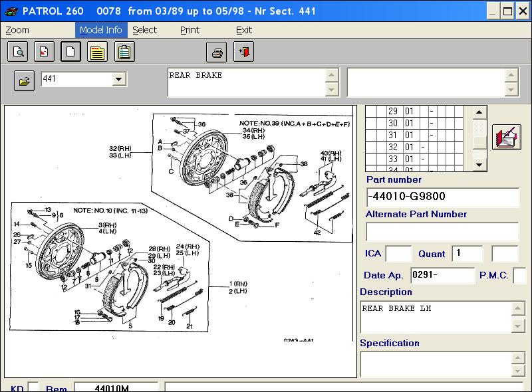Select row 30 in parts list
532x392 pixels.
pyautogui.click(x=414, y=123)
